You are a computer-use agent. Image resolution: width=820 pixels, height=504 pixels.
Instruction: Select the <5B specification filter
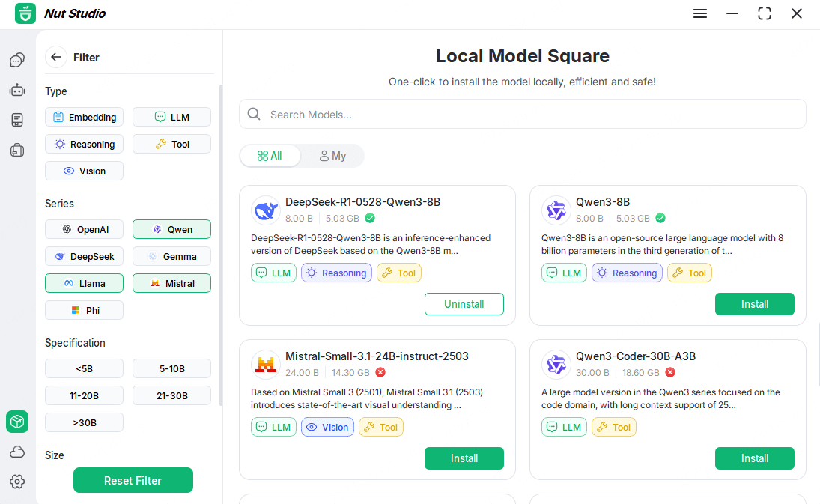84,368
